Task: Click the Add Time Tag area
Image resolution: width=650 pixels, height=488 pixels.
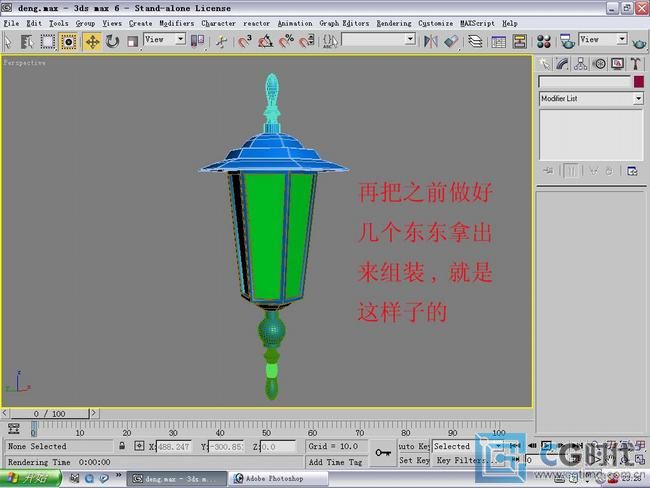Action: coord(335,461)
